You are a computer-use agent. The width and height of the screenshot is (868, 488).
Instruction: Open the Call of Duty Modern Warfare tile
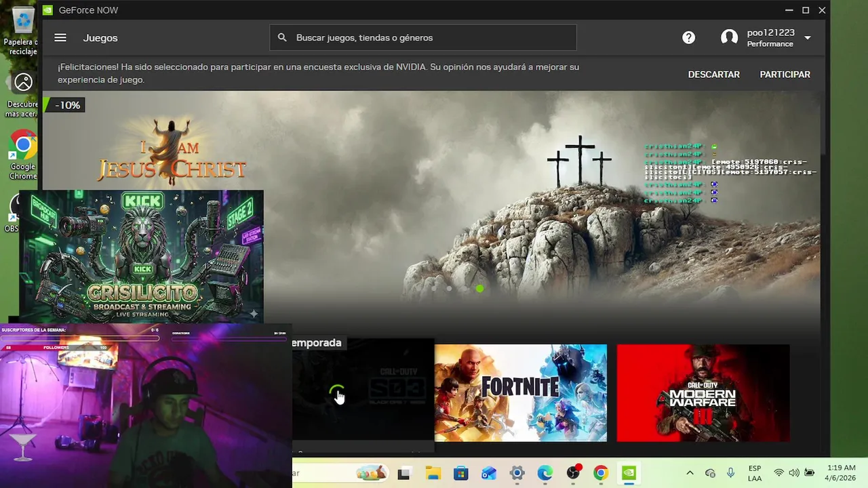pyautogui.click(x=703, y=393)
